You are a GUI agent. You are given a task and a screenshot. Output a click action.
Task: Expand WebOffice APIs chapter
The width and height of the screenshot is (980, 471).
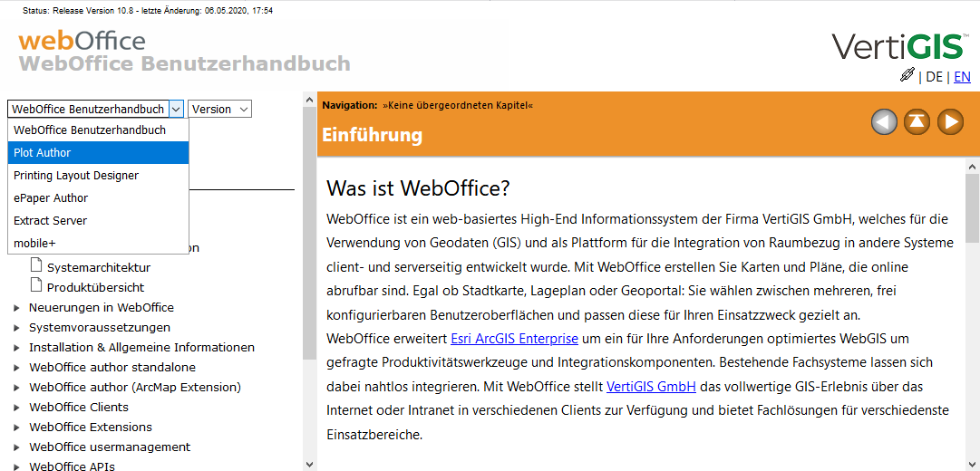pos(15,466)
